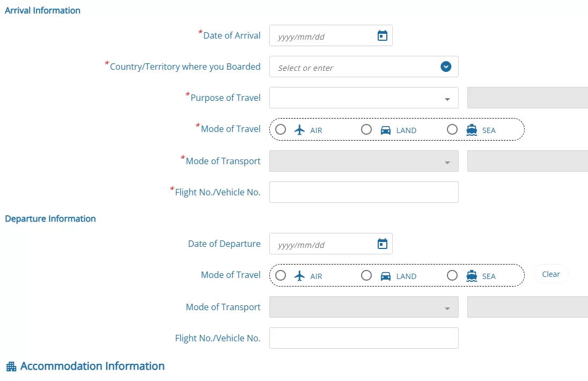Select SEA radio for departure Mode of Travel

[452, 275]
